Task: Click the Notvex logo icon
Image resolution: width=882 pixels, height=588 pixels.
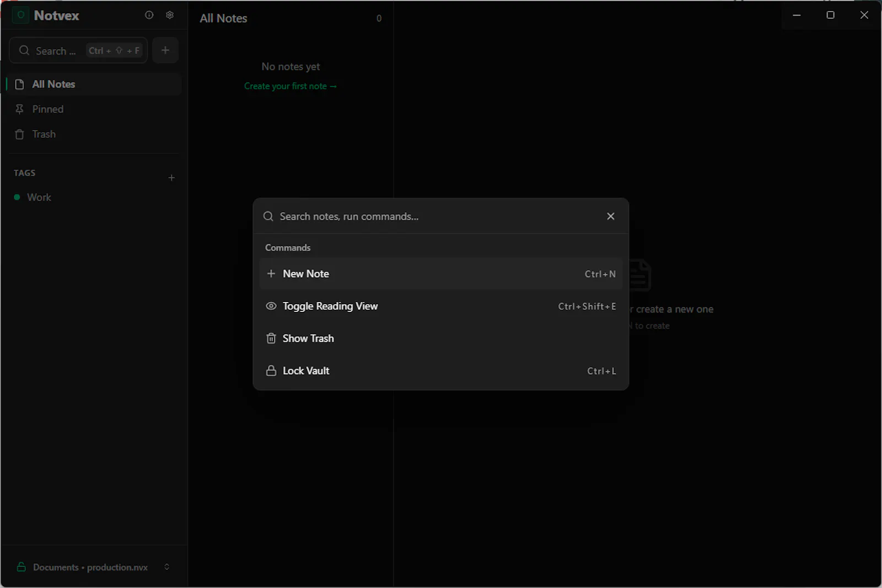Action: click(x=21, y=15)
